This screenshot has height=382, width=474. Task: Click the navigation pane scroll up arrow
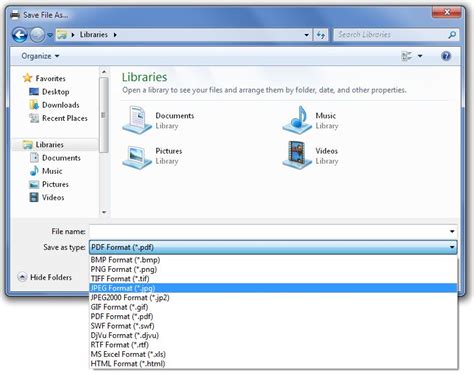point(104,72)
